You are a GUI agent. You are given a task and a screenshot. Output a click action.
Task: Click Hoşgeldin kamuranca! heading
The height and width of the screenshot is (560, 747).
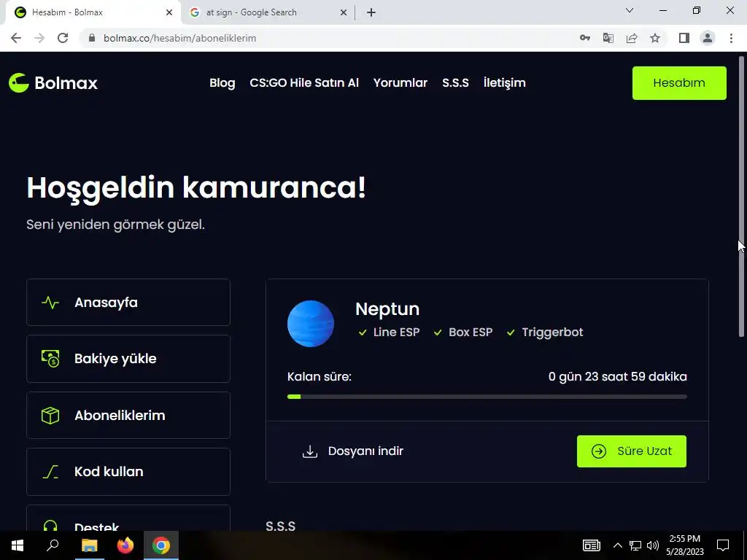196,188
